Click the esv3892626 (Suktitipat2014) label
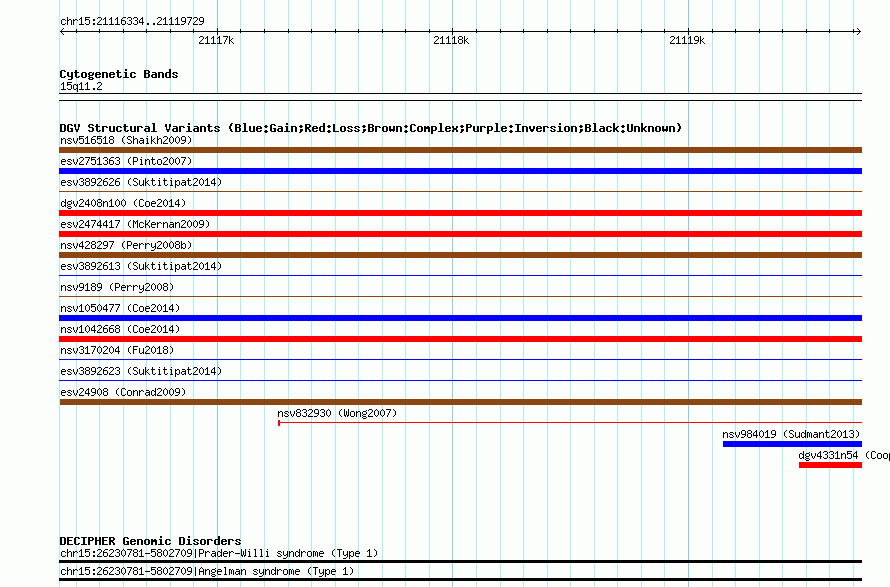 (141, 182)
